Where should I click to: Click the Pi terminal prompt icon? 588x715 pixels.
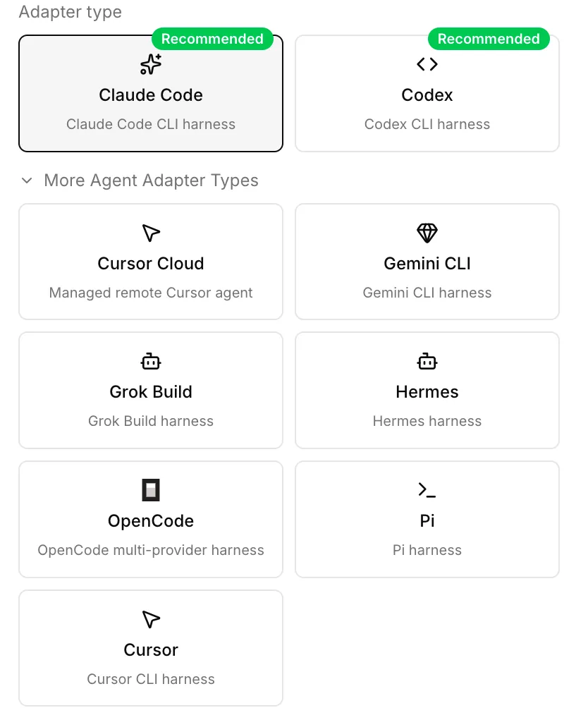pos(427,490)
